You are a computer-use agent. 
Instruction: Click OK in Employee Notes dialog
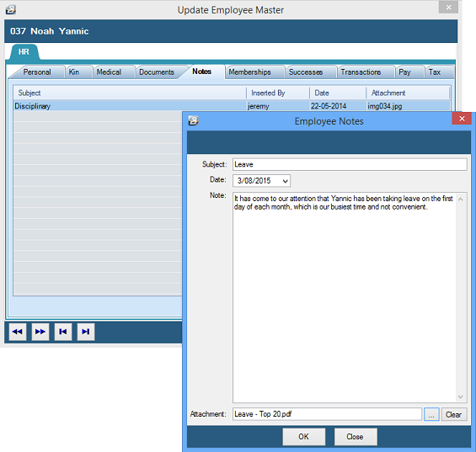304,437
